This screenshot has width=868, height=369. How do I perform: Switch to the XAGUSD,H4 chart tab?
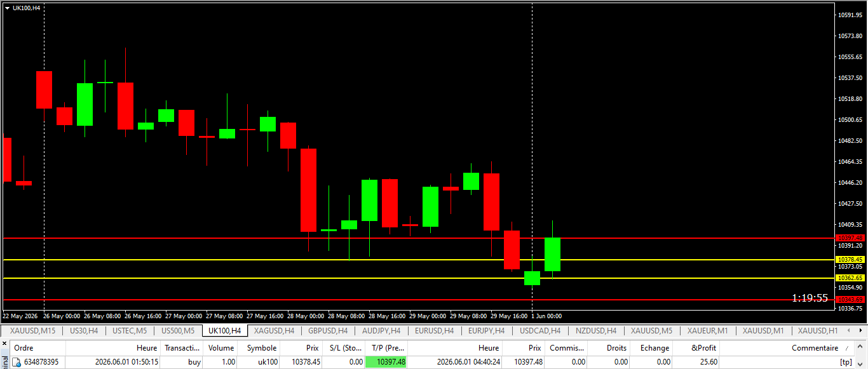274,330
